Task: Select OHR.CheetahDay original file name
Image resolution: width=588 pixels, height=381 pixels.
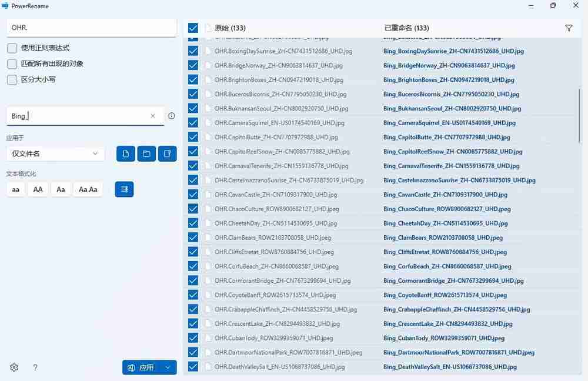Action: coord(276,223)
